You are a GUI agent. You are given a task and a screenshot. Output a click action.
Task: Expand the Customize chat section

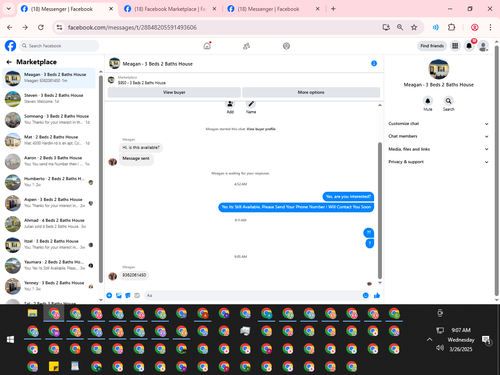[438, 124]
